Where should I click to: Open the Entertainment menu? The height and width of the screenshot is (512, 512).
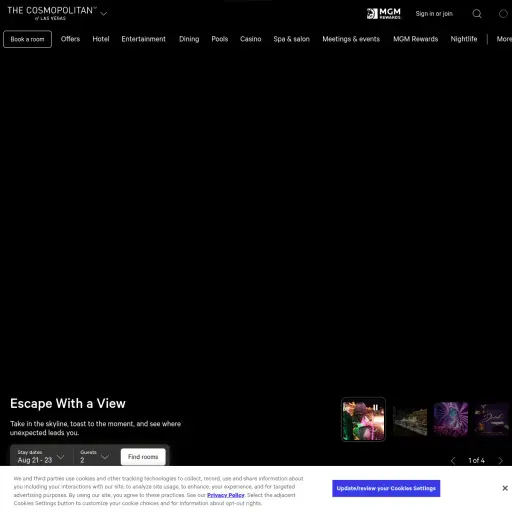pos(143,39)
